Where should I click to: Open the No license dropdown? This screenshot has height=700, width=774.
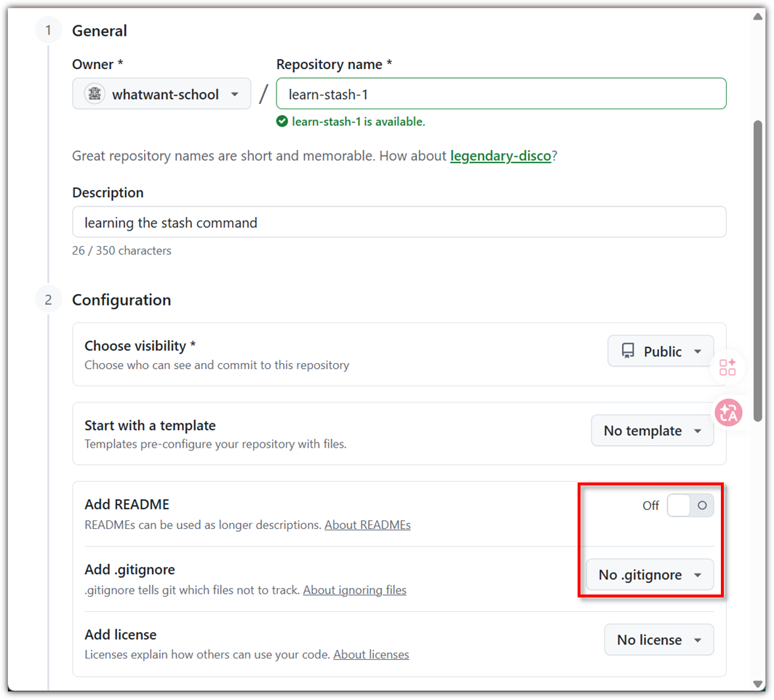tap(659, 640)
